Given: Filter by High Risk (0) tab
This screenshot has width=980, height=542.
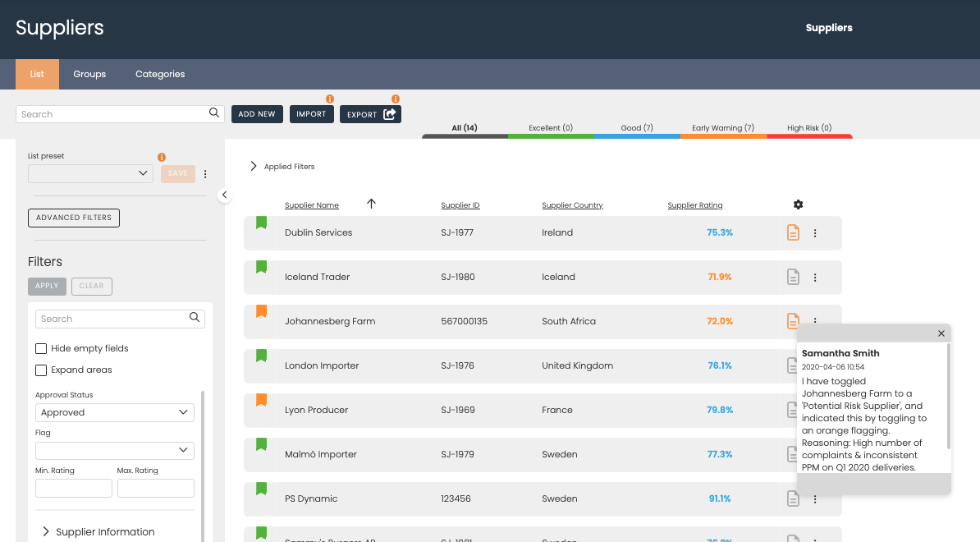Looking at the screenshot, I should click(x=809, y=128).
